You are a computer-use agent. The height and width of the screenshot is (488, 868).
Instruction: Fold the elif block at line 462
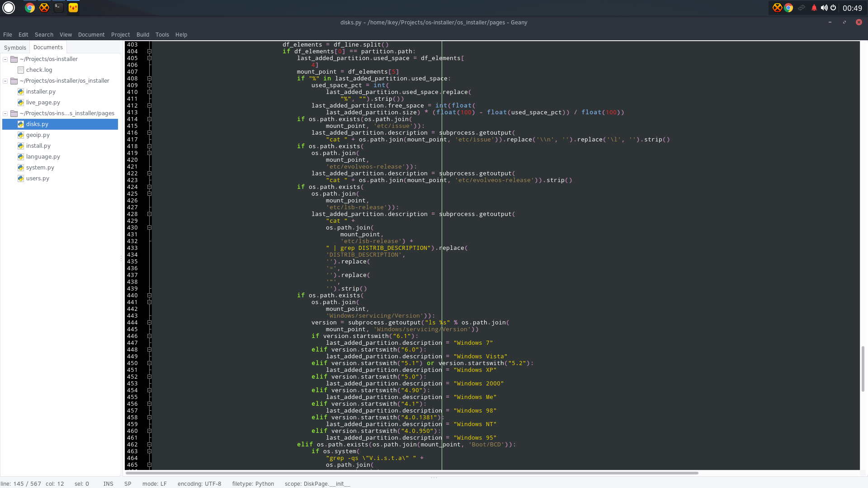point(149,445)
